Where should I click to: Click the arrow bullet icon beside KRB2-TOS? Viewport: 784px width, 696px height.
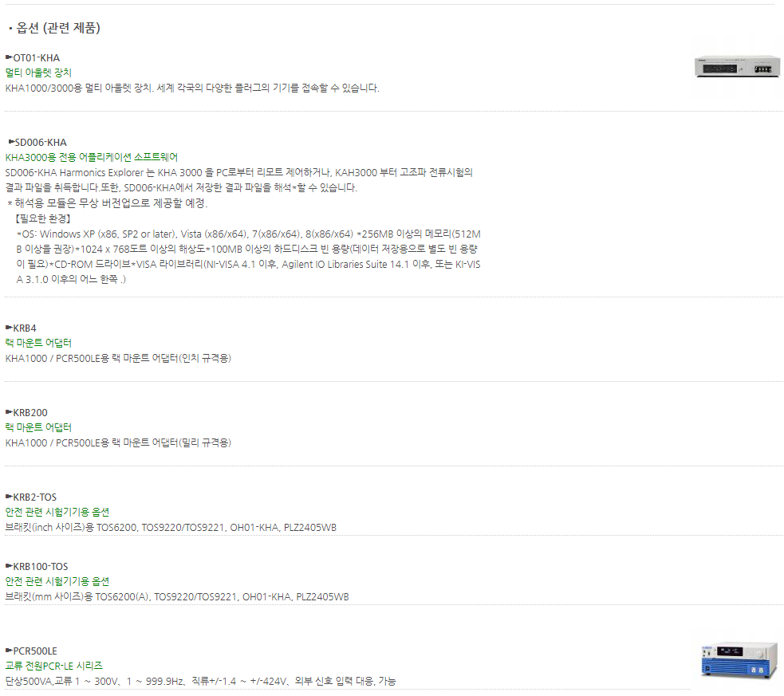click(x=9, y=496)
